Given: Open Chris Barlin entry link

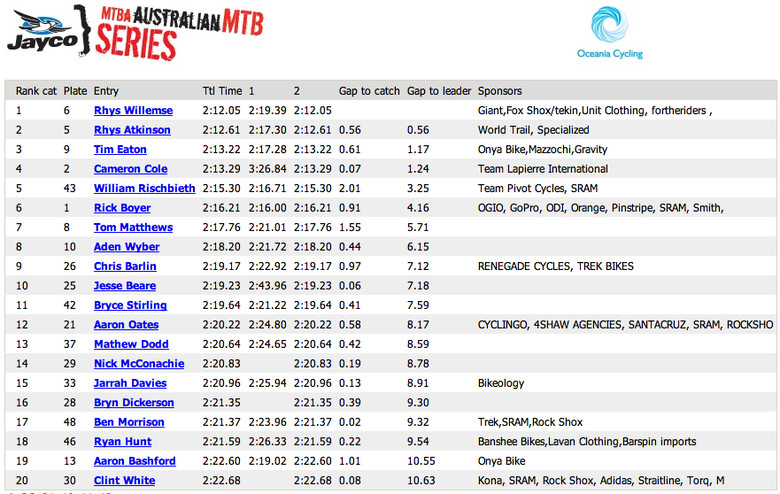Looking at the screenshot, I should click(x=125, y=266).
